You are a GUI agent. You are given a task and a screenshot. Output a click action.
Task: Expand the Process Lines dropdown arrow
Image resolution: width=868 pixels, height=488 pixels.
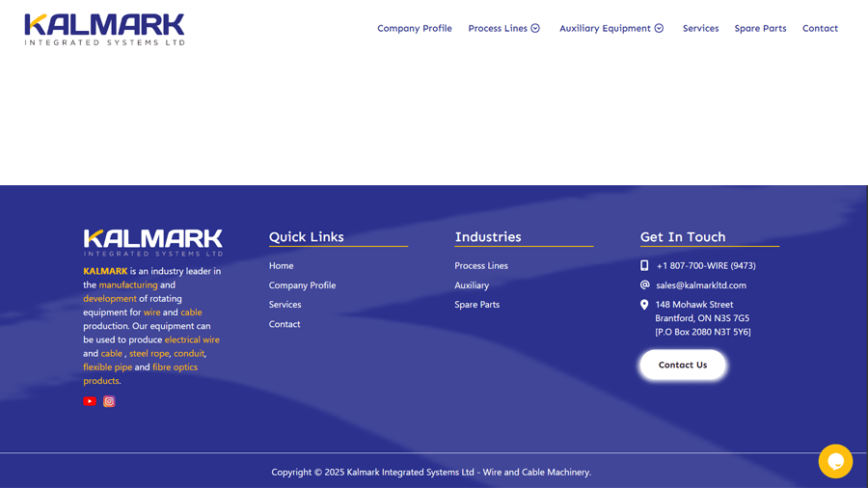click(535, 29)
